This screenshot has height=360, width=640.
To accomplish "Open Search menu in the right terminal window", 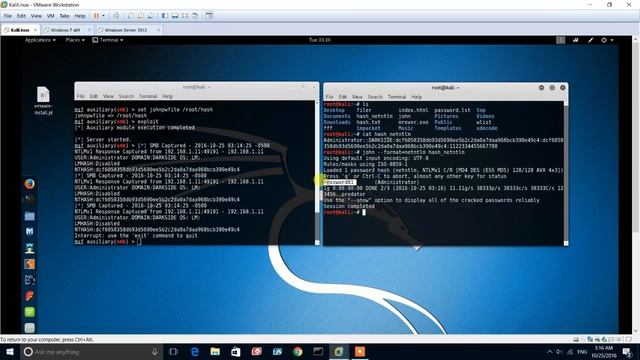I will click(375, 97).
